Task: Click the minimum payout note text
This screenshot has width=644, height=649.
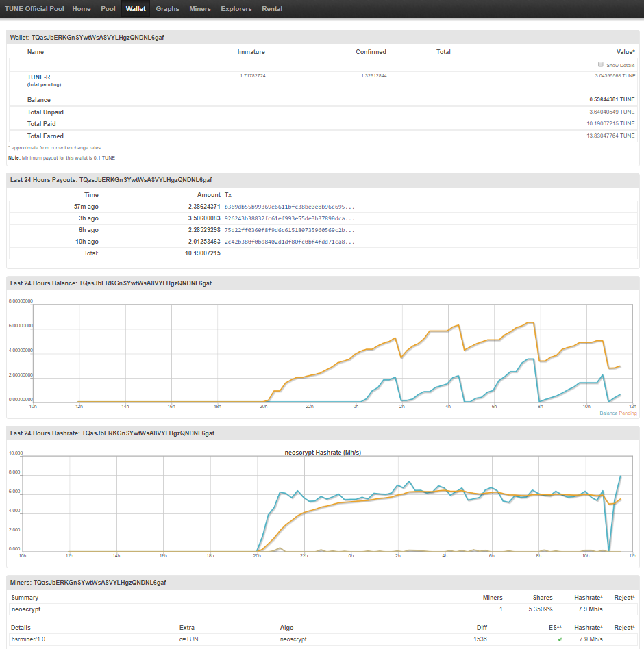Action: [x=62, y=157]
